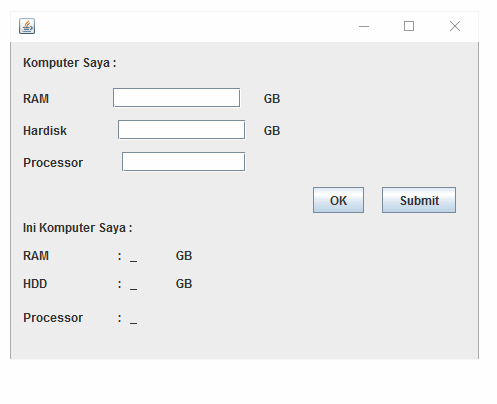This screenshot has height=404, width=497.
Task: Click the underscore placeholder for Processor output
Action: coord(133,321)
